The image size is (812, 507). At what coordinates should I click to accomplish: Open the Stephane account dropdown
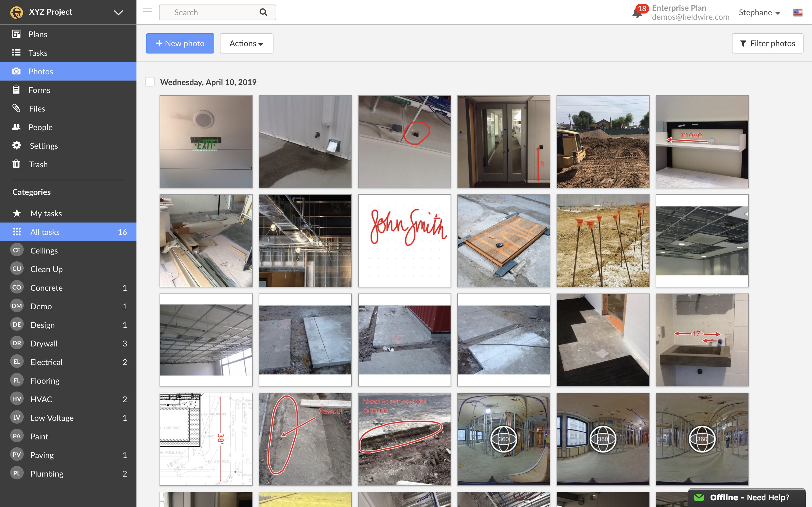coord(759,12)
